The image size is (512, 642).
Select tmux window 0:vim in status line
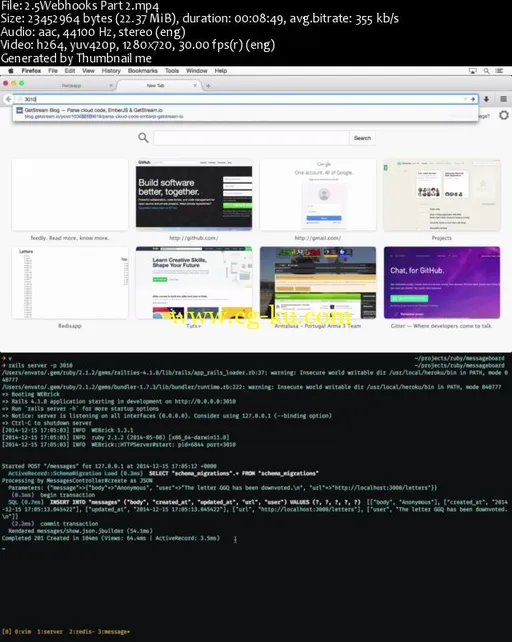pyautogui.click(x=23, y=632)
